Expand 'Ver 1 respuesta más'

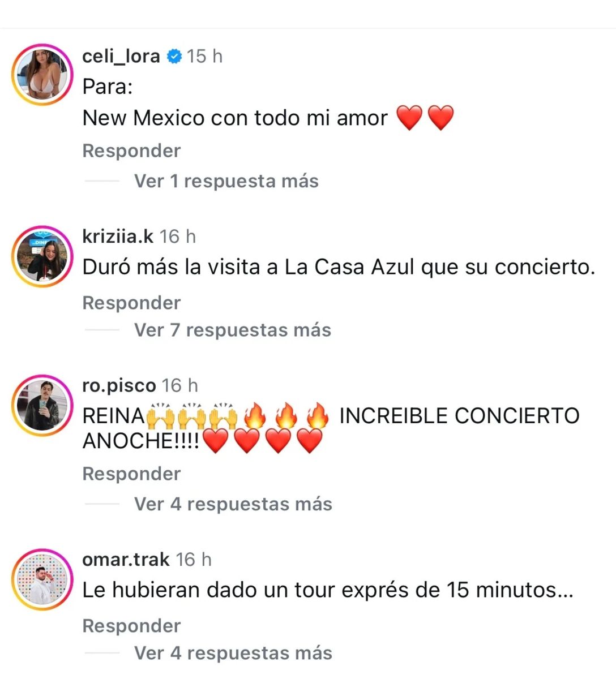(x=226, y=181)
